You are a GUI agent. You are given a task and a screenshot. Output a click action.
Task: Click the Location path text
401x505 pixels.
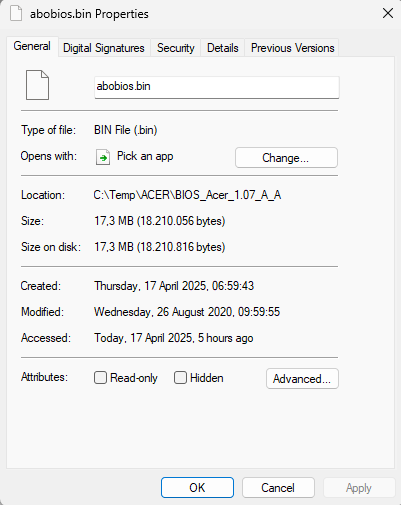pyautogui.click(x=187, y=195)
